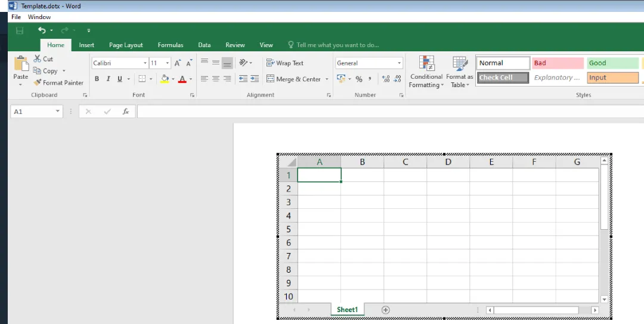Align text left
The image size is (644, 324).
pyautogui.click(x=204, y=79)
